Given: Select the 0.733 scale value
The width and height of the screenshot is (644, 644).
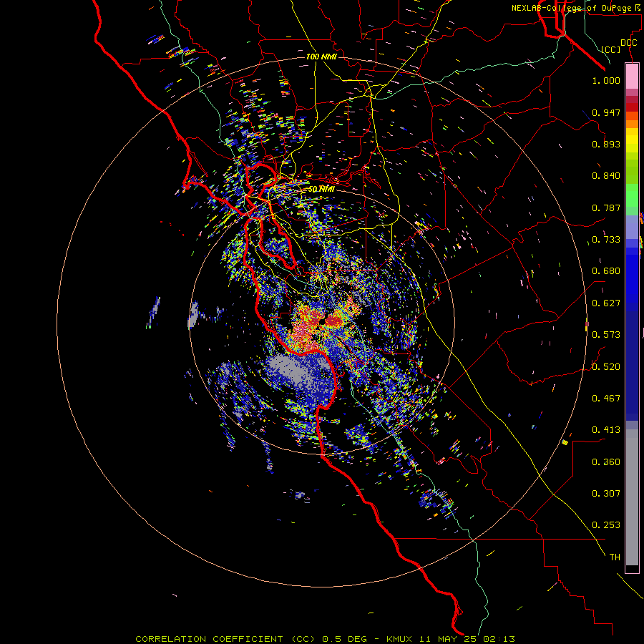Looking at the screenshot, I should click(x=606, y=240).
